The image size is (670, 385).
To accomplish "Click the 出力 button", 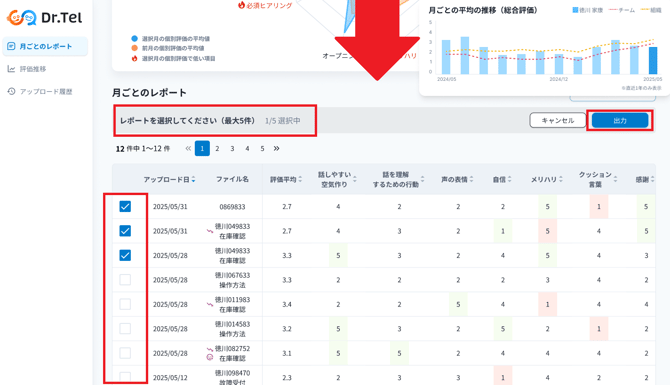I will [x=620, y=120].
